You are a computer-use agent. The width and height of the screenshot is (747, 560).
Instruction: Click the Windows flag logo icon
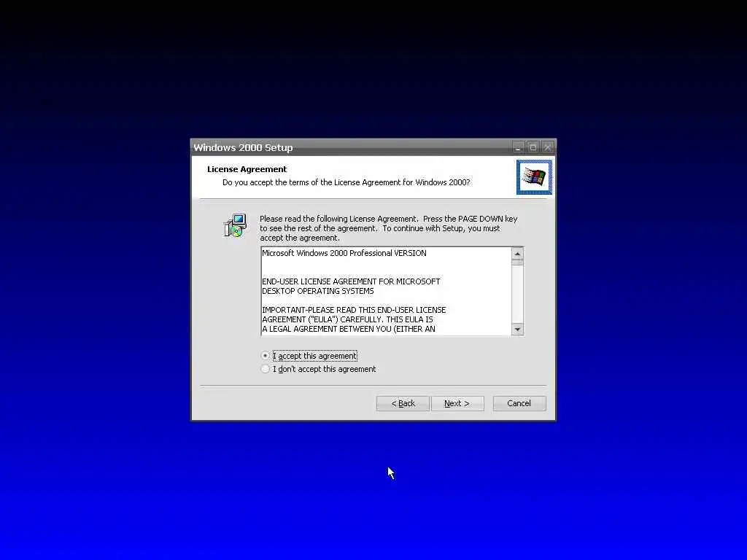[x=534, y=177]
